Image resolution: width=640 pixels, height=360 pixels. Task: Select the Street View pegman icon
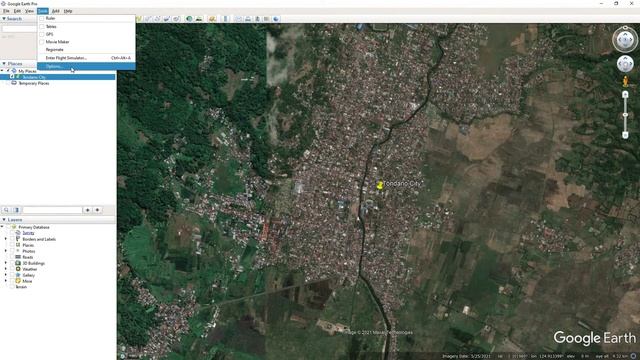click(x=625, y=82)
